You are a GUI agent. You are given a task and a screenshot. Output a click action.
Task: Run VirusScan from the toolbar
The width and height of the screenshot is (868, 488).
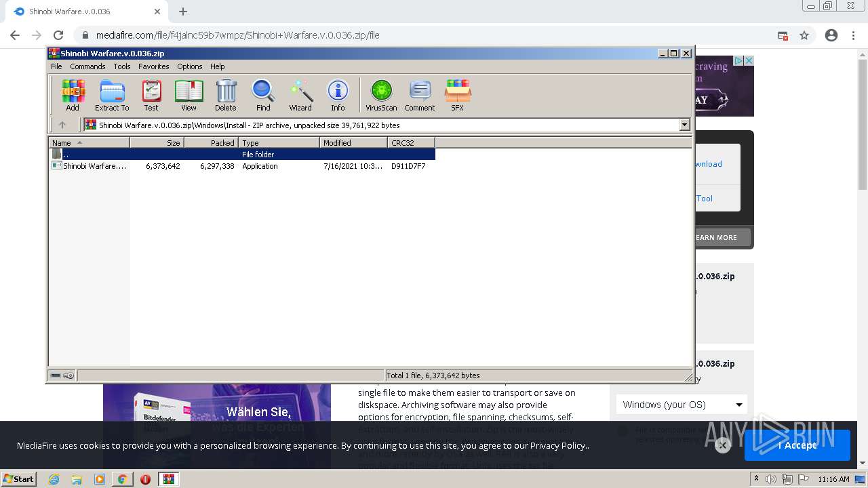pos(381,95)
